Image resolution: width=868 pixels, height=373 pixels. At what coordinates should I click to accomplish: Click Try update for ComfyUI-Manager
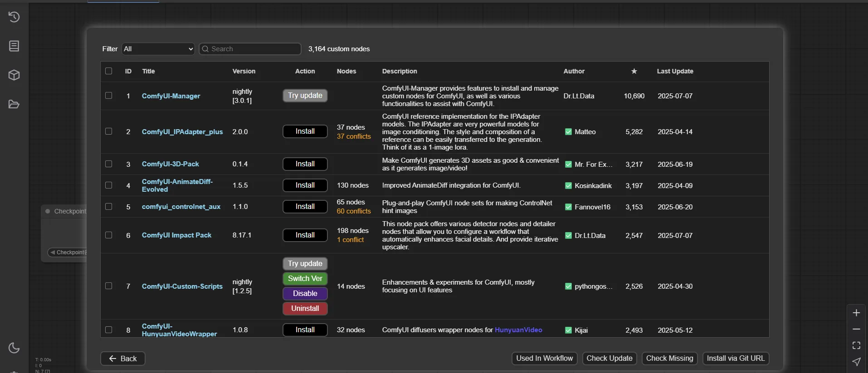(x=305, y=96)
